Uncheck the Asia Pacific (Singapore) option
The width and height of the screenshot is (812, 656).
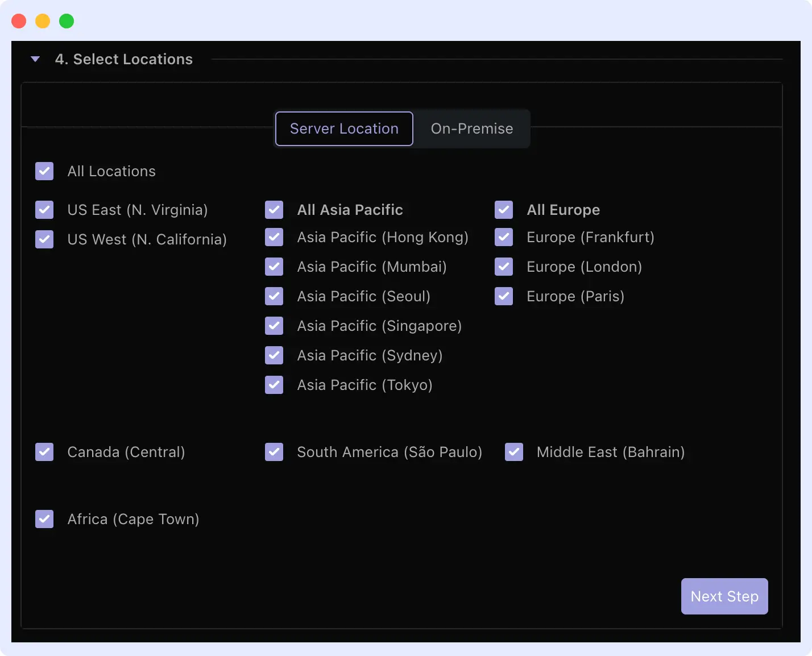click(274, 326)
